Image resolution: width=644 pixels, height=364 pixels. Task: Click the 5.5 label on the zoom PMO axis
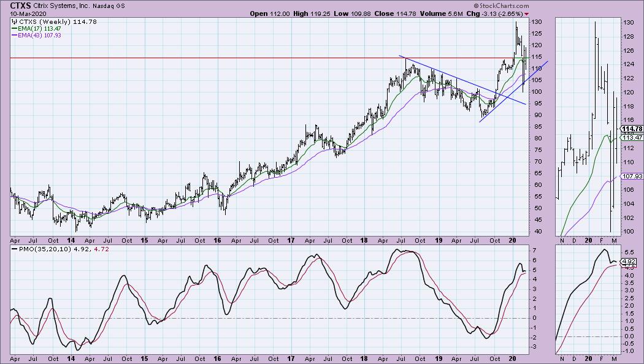pos(628,252)
